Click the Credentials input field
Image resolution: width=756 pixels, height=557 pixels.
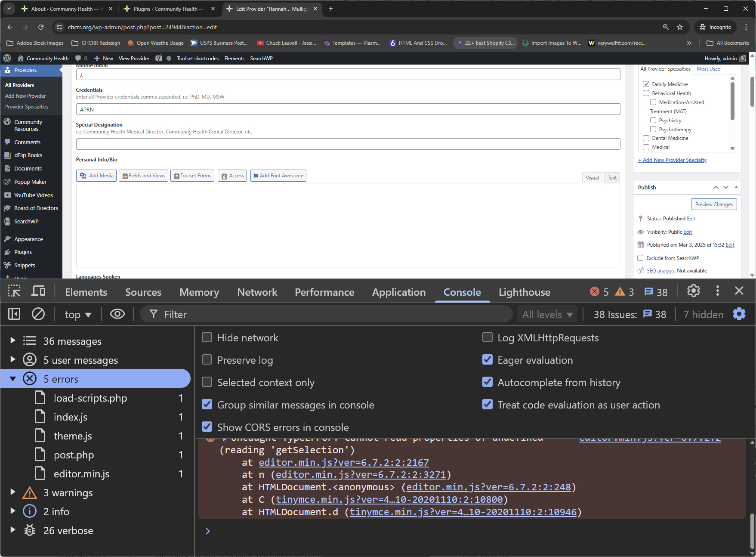pos(348,109)
